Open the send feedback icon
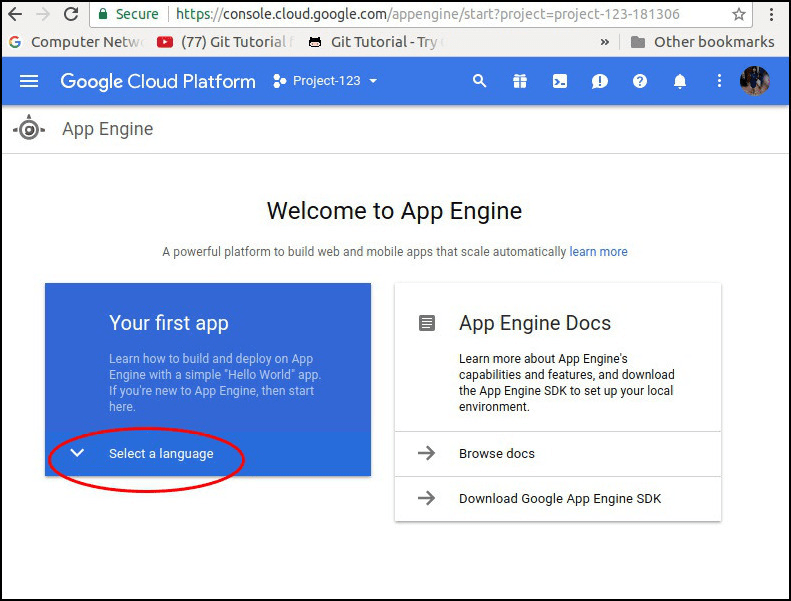The image size is (791, 601). coord(599,81)
